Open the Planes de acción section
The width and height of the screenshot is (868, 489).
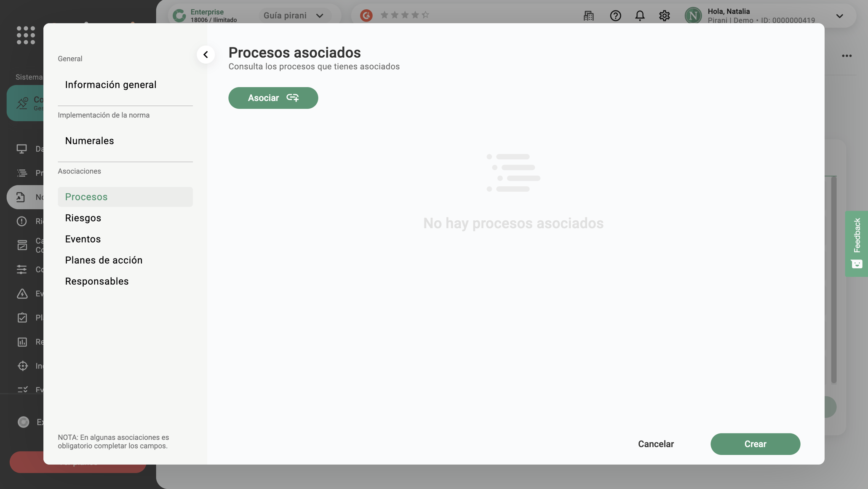tap(104, 260)
